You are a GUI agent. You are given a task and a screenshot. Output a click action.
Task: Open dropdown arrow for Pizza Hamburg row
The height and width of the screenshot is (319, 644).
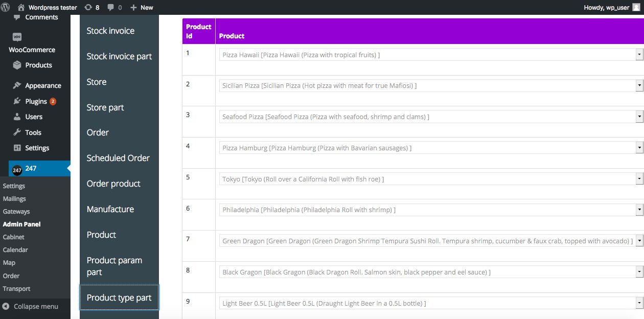(639, 148)
